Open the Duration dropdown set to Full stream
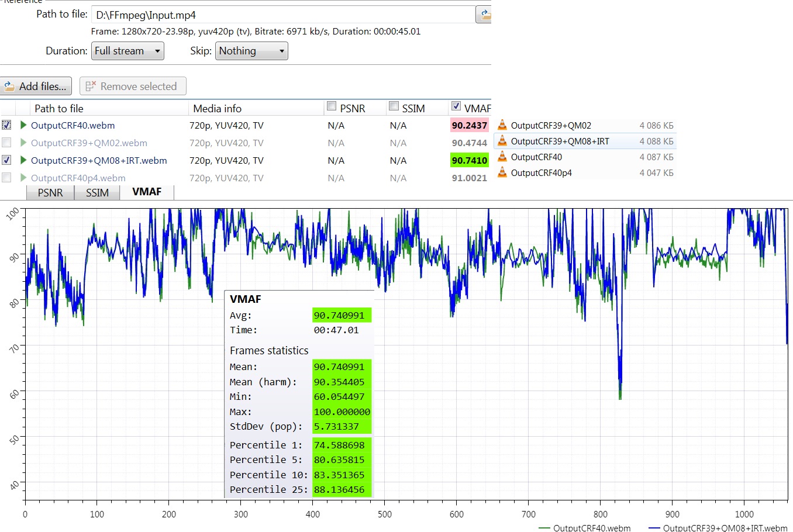This screenshot has width=793, height=532. pos(127,51)
